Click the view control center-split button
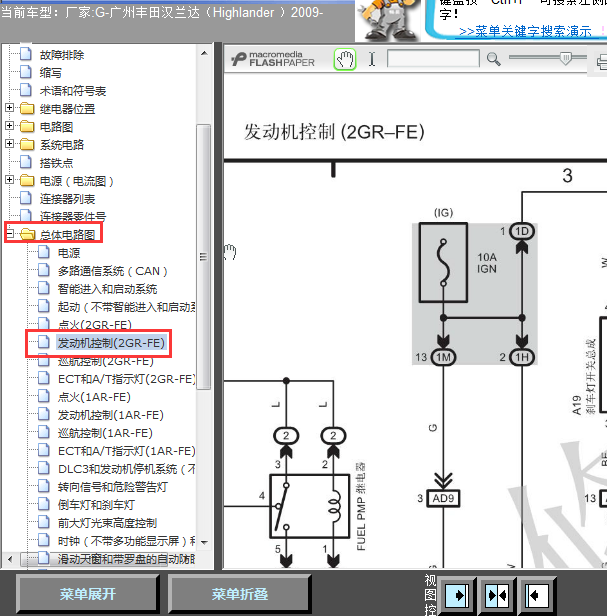607x616 pixels. [497, 596]
